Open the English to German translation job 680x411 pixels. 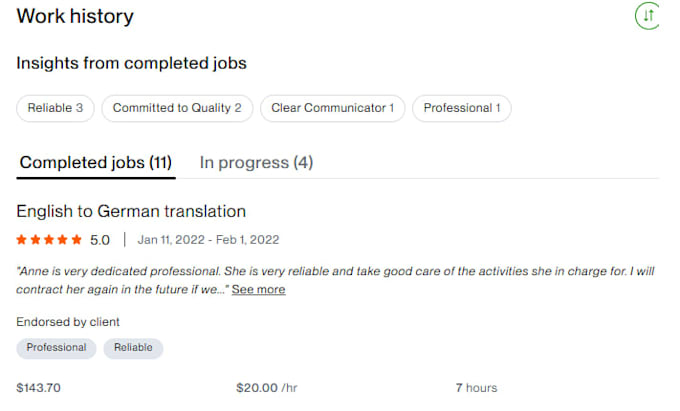[x=131, y=211]
